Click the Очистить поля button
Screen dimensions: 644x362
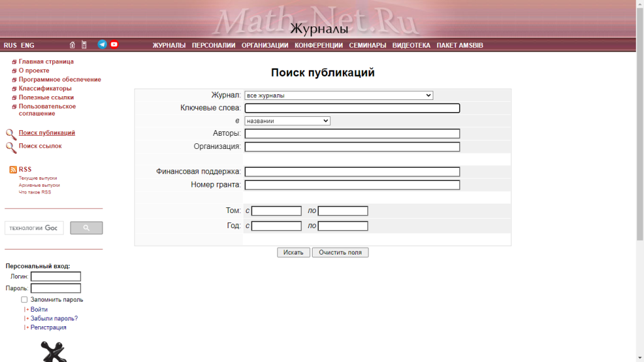(x=340, y=253)
